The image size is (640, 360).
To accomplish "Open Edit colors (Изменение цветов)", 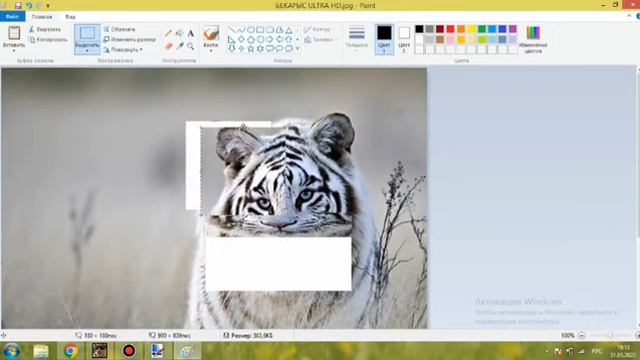I will pos(533,40).
